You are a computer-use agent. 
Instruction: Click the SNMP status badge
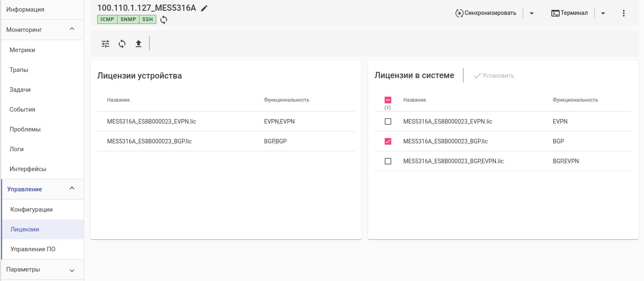click(128, 19)
